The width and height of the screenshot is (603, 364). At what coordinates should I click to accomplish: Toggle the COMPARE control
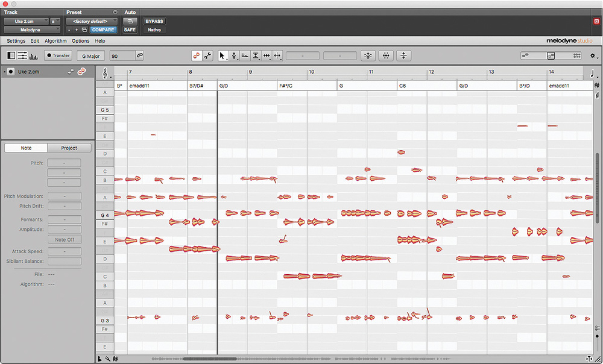(103, 29)
